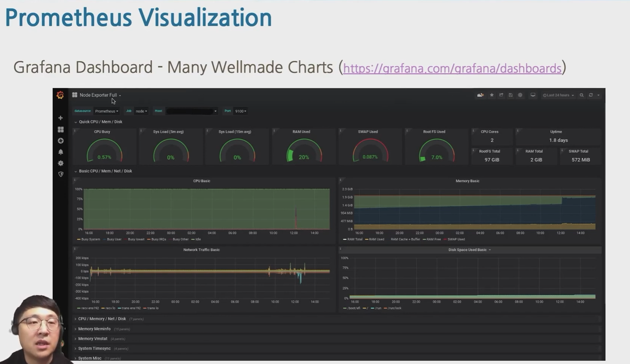Expand the CPU / Memory / Net / Disk row
The width and height of the screenshot is (630, 364).
tap(102, 319)
